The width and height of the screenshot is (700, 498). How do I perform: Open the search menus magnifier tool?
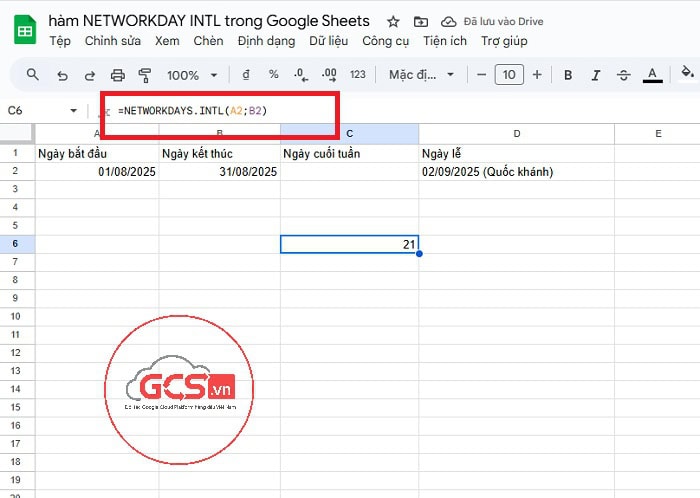pos(33,75)
